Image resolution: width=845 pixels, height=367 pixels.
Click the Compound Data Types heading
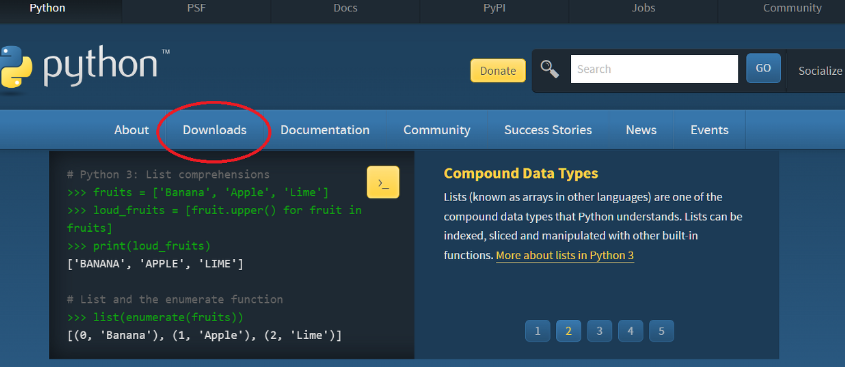521,174
